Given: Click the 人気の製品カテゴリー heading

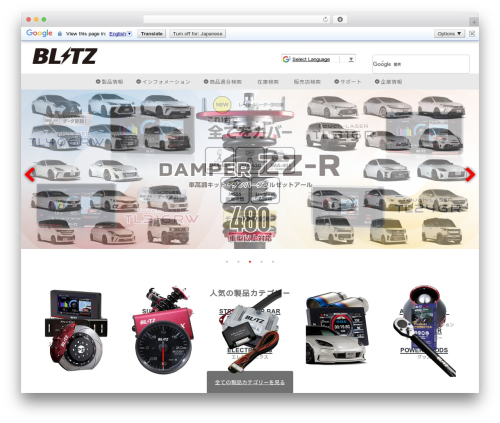Looking at the screenshot, I should [250, 293].
